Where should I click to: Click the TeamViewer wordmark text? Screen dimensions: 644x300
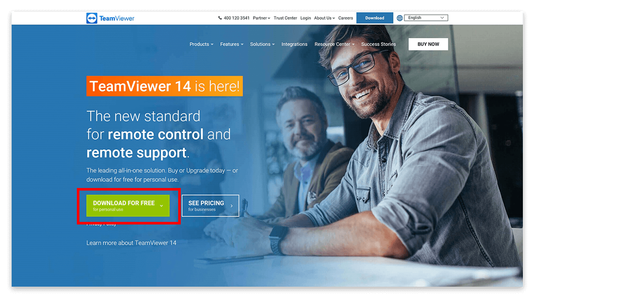[x=117, y=18]
